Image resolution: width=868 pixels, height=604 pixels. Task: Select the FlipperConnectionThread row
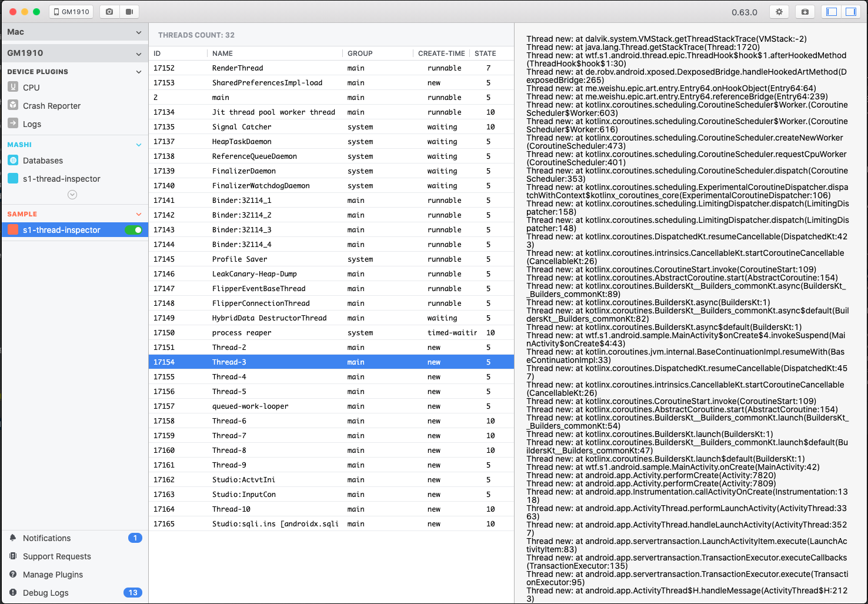tap(331, 303)
